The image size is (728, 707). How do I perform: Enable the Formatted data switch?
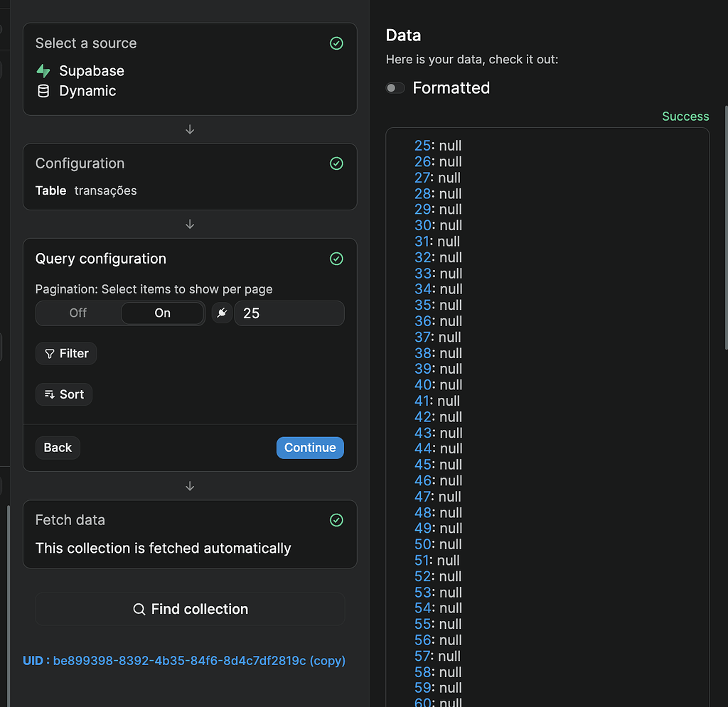coord(395,88)
